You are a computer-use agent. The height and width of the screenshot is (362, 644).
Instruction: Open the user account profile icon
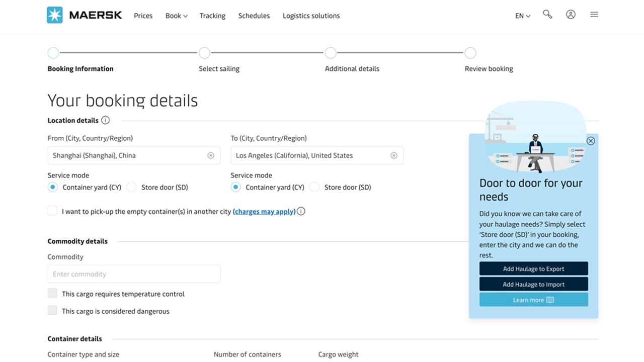(571, 15)
